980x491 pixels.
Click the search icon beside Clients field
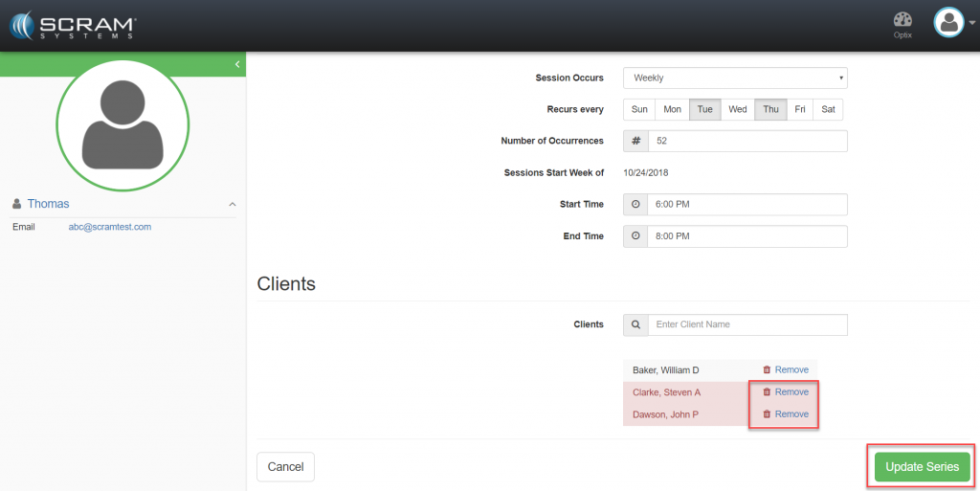[x=635, y=324]
